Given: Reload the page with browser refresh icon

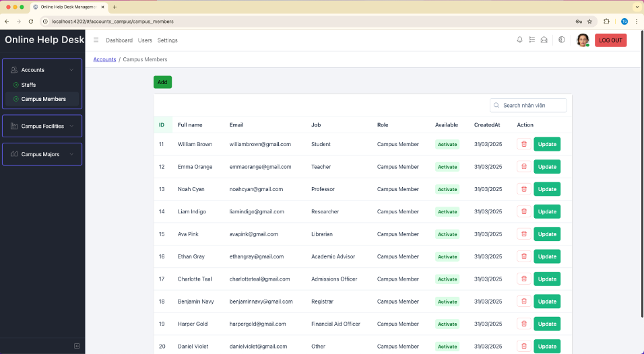Looking at the screenshot, I should (x=31, y=22).
